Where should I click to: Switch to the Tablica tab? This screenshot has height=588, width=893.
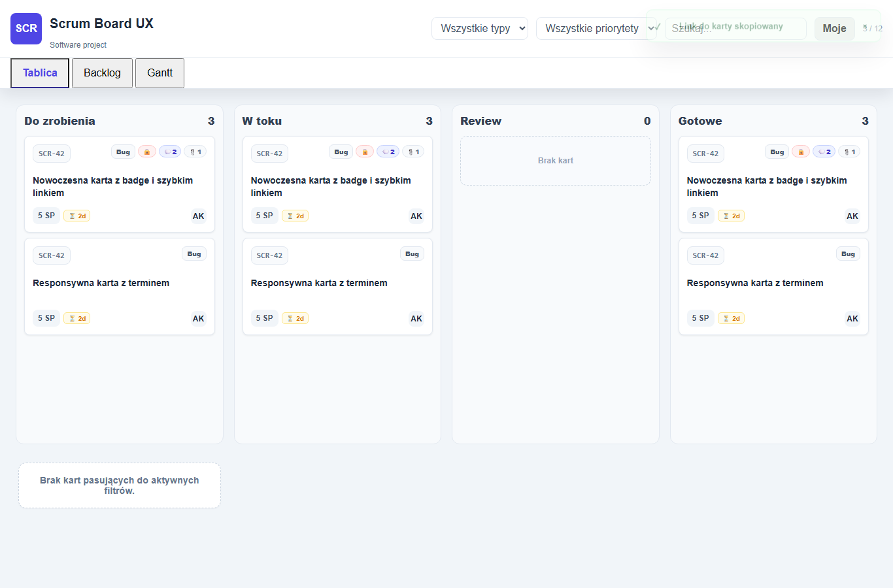(x=40, y=73)
